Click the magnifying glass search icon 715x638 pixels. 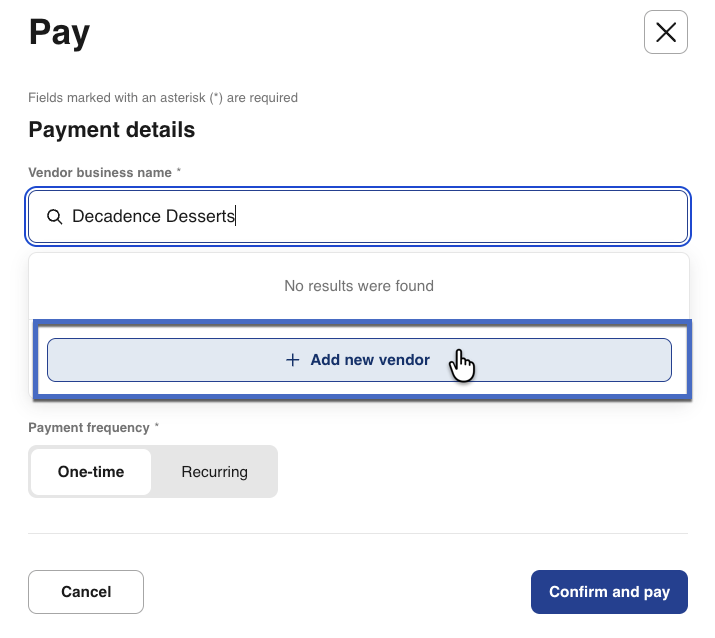click(x=55, y=217)
